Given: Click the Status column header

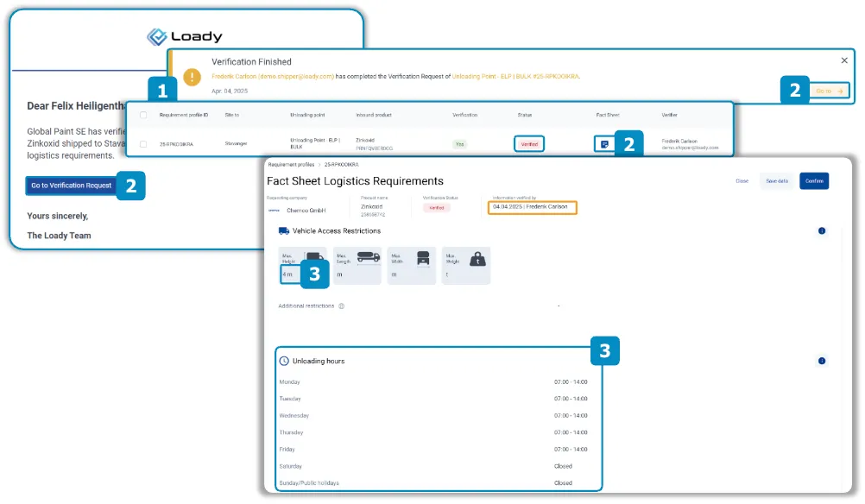Looking at the screenshot, I should (x=525, y=116).
